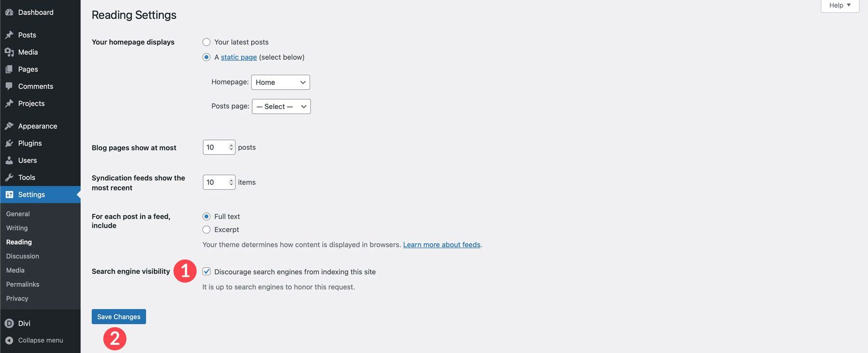This screenshot has height=353, width=868.
Task: Open the Homepage dropdown showing Home
Action: tap(280, 82)
